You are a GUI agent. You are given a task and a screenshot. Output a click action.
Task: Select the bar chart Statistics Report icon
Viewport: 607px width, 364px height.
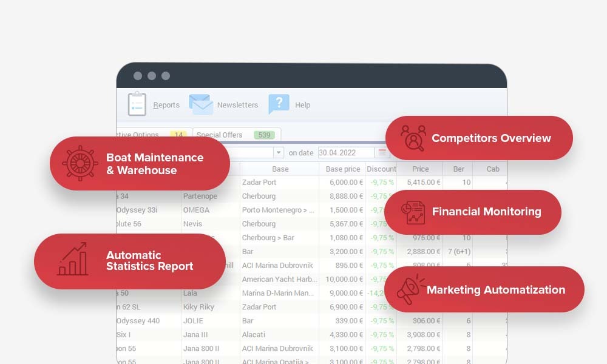72,260
